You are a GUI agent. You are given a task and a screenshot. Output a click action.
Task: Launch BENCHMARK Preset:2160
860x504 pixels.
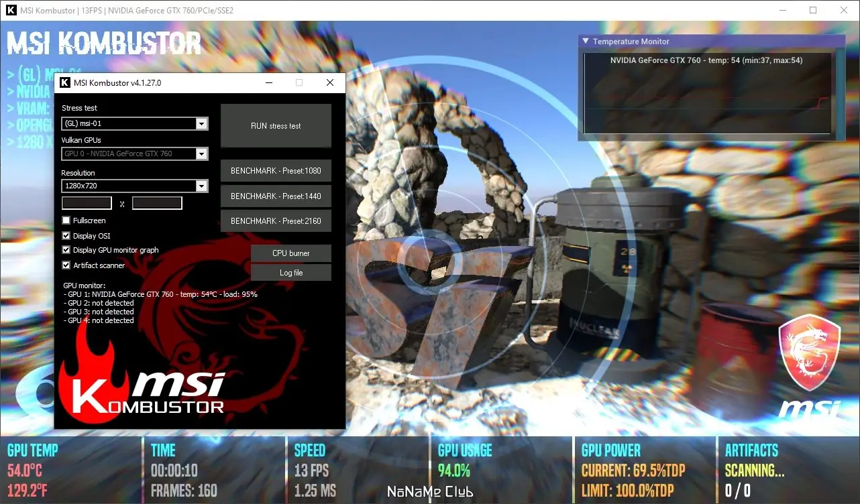click(x=276, y=221)
